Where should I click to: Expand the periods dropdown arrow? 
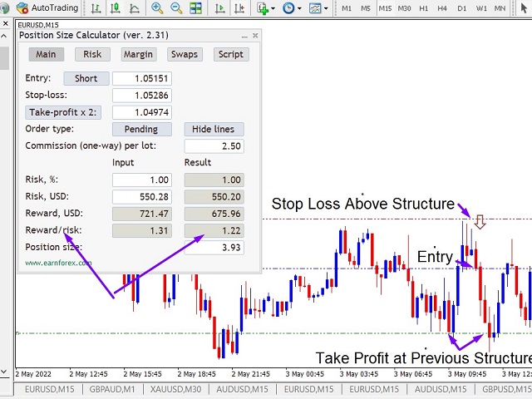coord(299,8)
